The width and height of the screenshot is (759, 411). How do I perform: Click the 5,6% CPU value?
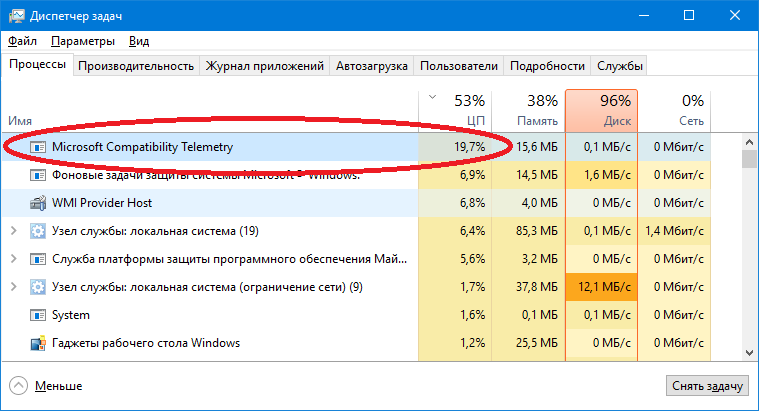coord(472,259)
